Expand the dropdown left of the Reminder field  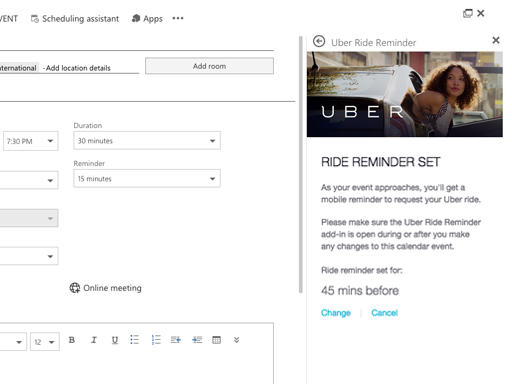[x=29, y=180]
